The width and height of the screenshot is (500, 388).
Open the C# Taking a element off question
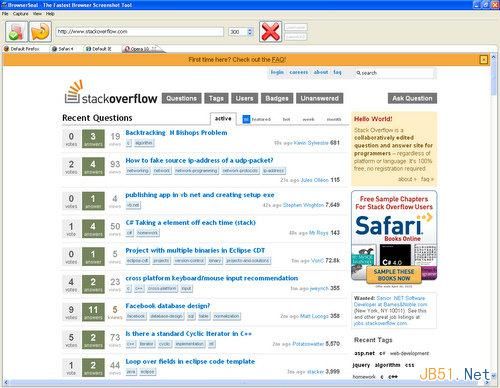click(191, 222)
